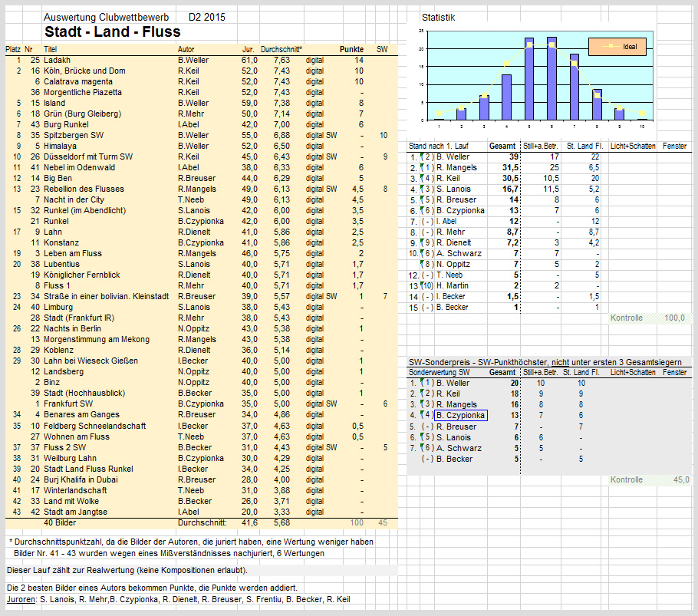Select the "Frankfurt SW" title cell
Screen dimensions: 698x616
[68, 404]
